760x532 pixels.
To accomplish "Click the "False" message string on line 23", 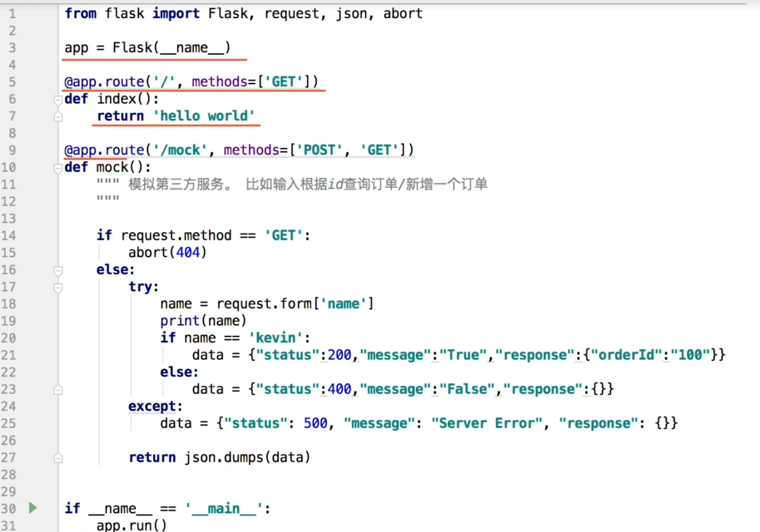I will [467, 389].
